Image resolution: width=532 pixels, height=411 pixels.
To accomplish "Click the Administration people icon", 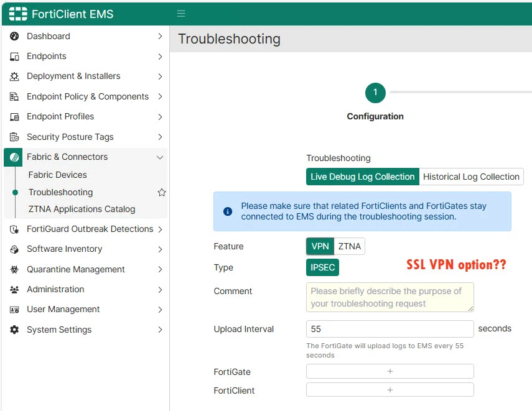I will coord(14,290).
